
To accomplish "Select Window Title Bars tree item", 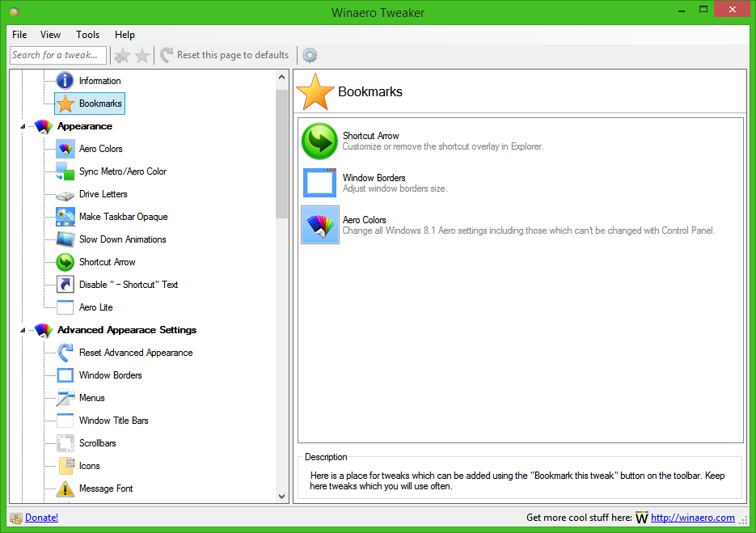I will pyautogui.click(x=114, y=421).
